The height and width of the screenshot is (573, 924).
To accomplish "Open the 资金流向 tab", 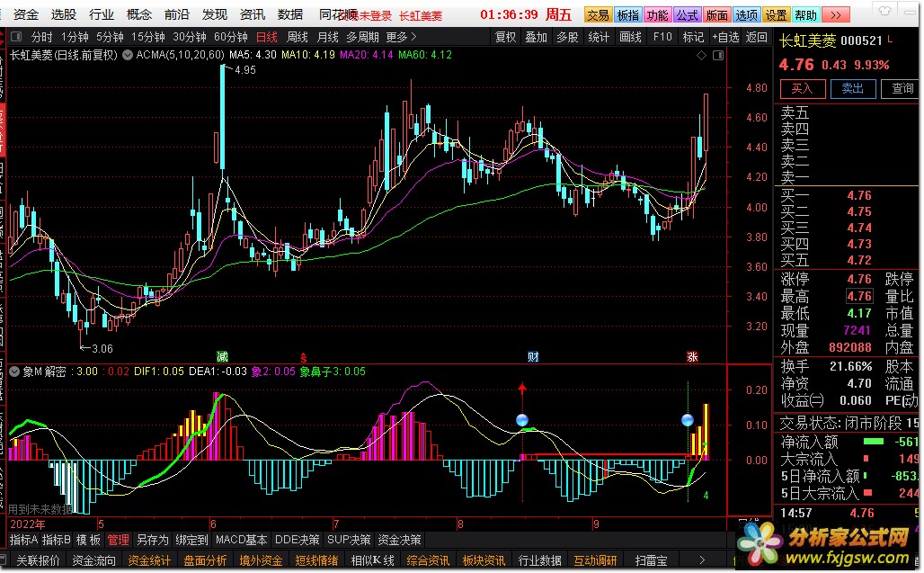I will pos(93,560).
